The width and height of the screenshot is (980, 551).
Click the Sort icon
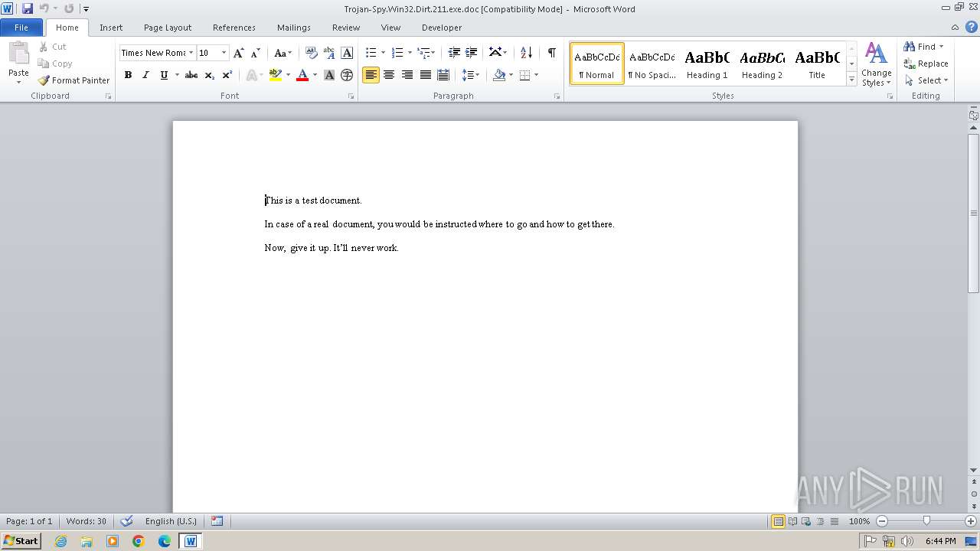pyautogui.click(x=526, y=53)
